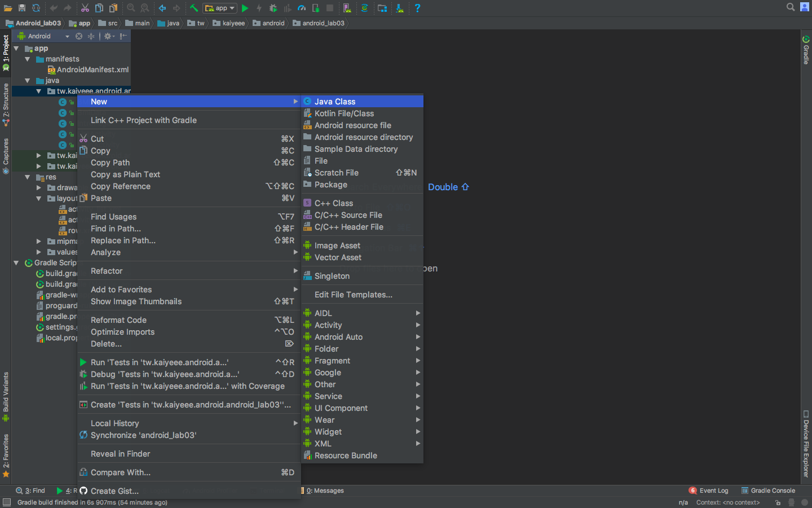This screenshot has width=812, height=508.
Task: Click the Back navigation arrow icon
Action: [x=162, y=8]
